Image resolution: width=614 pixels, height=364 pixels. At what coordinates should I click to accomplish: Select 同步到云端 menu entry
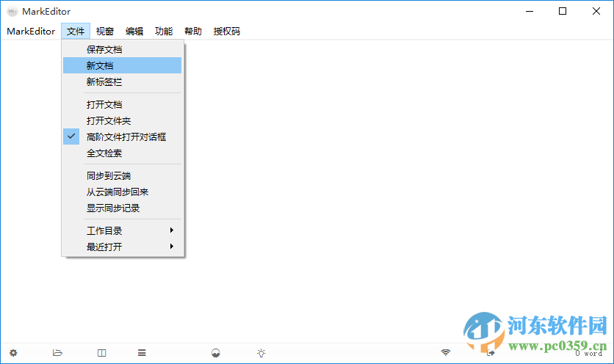[x=122, y=175]
